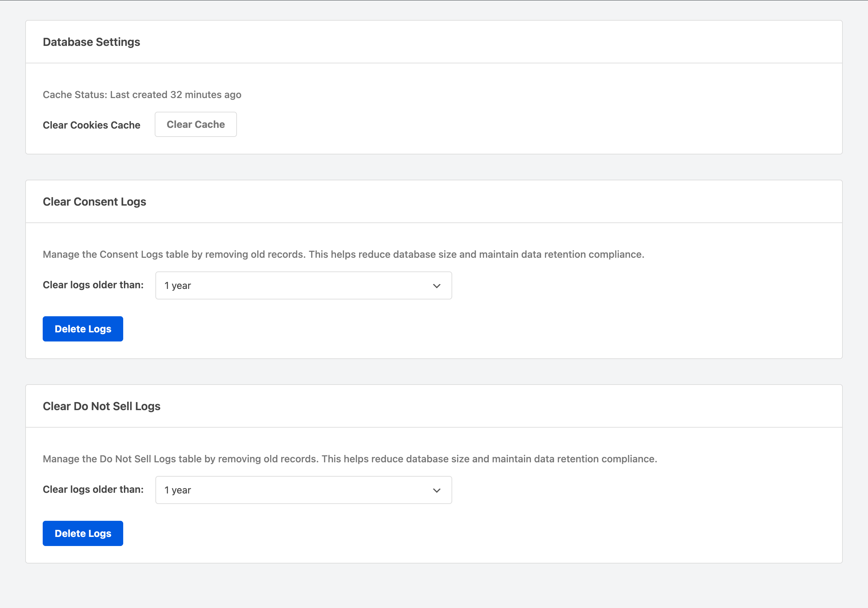The height and width of the screenshot is (608, 868).
Task: Click the consent logs description text
Action: click(343, 254)
